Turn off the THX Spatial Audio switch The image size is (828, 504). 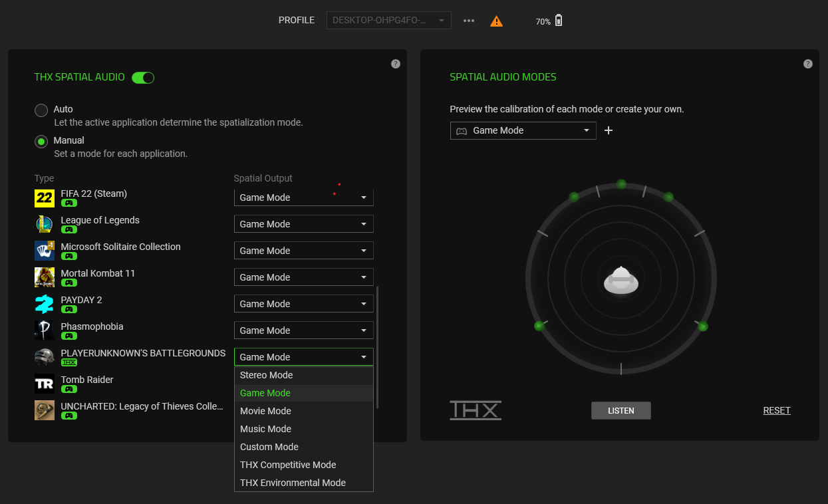click(143, 78)
